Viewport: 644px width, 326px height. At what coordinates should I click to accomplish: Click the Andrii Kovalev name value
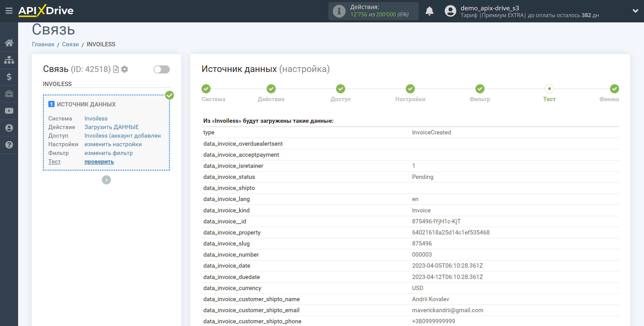pyautogui.click(x=430, y=299)
